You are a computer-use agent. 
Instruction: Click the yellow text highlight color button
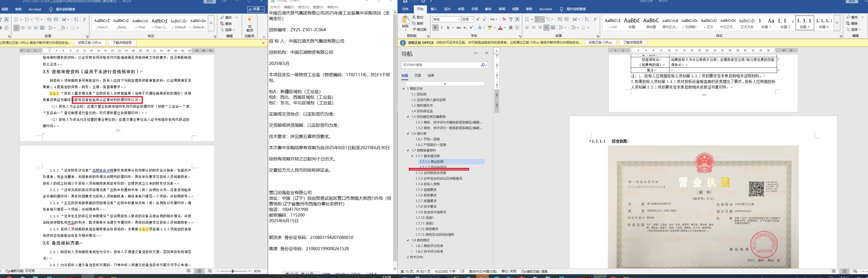point(490,28)
